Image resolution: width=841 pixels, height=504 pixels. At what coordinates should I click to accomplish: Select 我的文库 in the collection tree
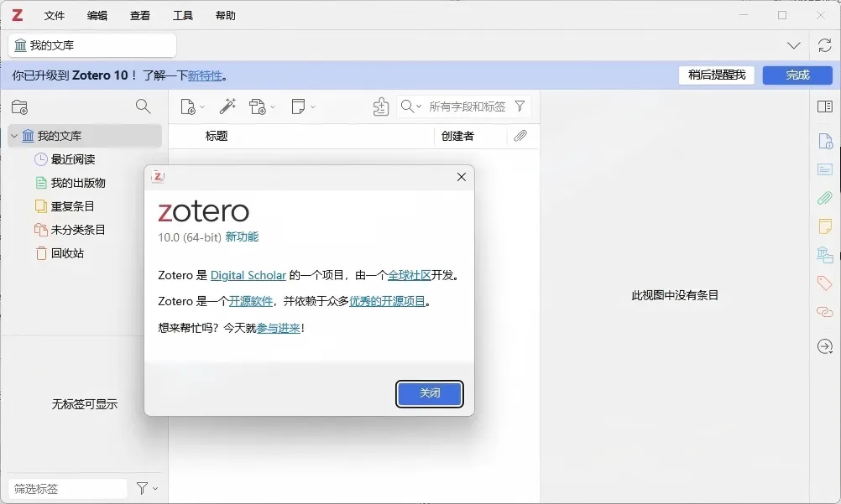(85, 136)
